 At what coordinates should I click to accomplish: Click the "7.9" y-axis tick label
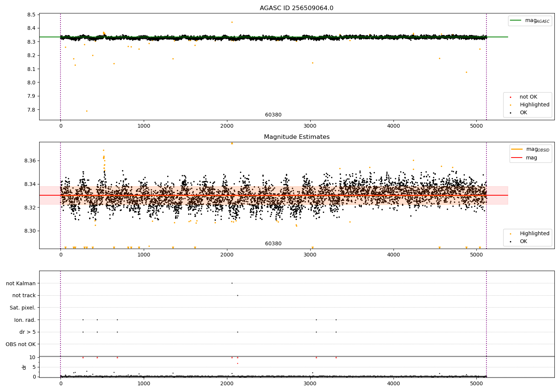31,96
